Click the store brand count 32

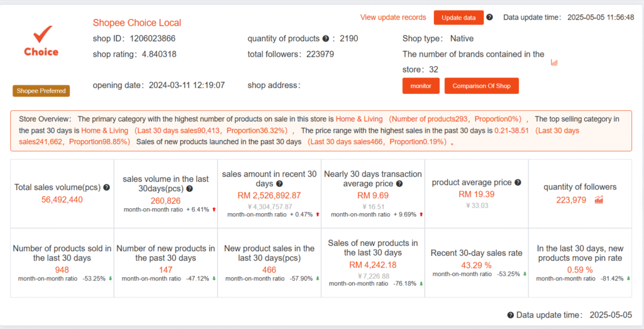(434, 70)
